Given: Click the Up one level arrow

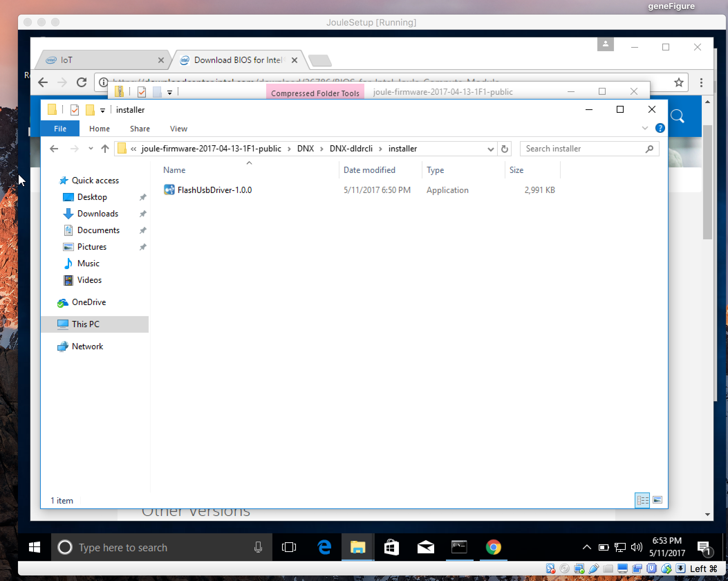Looking at the screenshot, I should [x=105, y=149].
